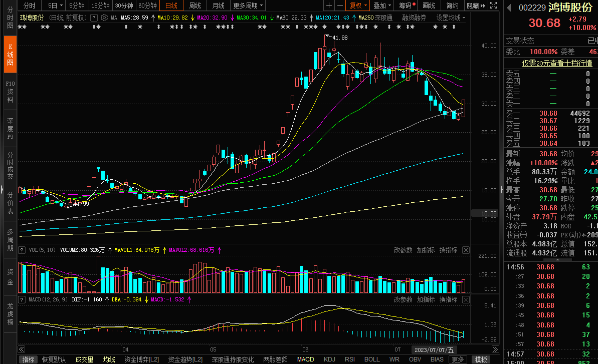Open 分价表 in left sidebar
Screen dimensions: 598x364
[x=10, y=203]
